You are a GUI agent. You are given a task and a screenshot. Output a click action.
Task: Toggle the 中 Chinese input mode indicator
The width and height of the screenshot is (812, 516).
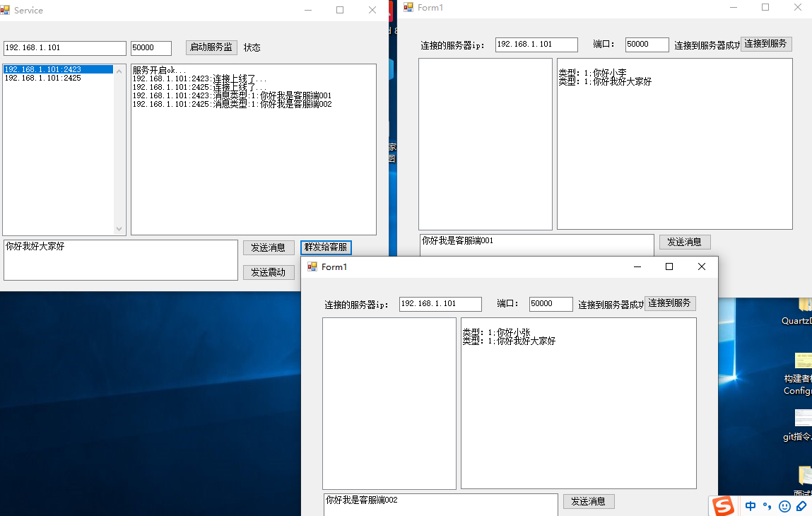pyautogui.click(x=751, y=506)
